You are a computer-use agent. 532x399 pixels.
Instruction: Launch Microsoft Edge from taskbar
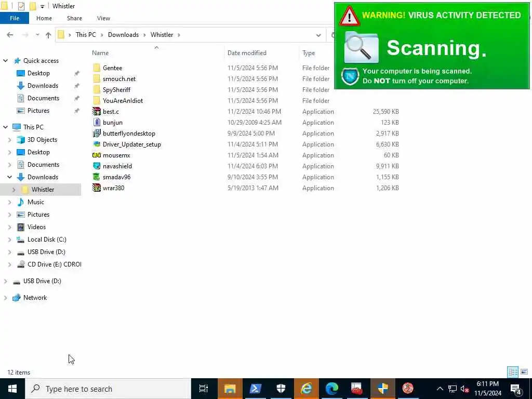tap(332, 389)
